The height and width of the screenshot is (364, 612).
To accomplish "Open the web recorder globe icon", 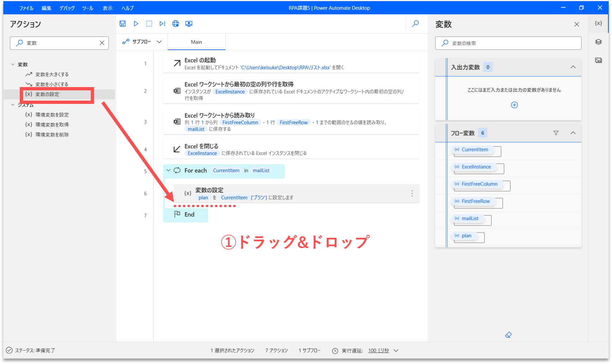I will pos(176,24).
